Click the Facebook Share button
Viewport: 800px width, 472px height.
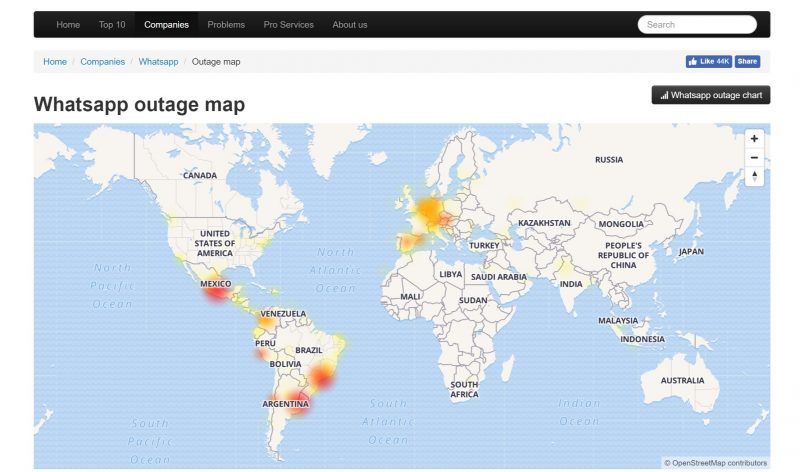tap(747, 62)
